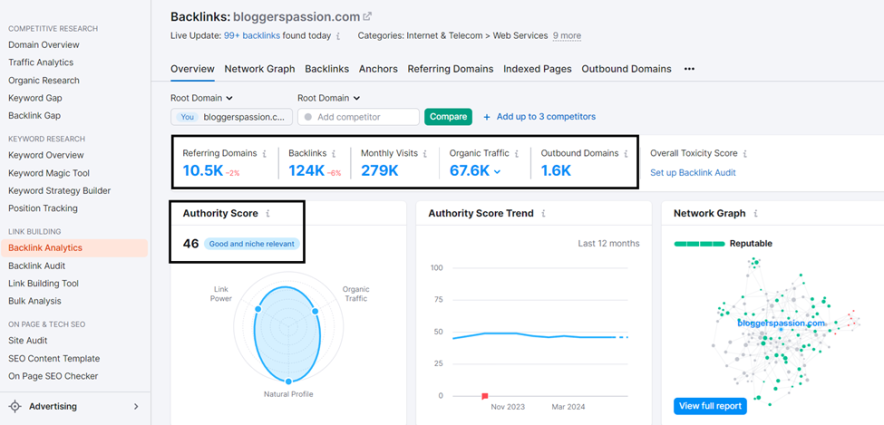Click info icon beside Backlinks metric
This screenshot has width=884, height=425.
(334, 153)
